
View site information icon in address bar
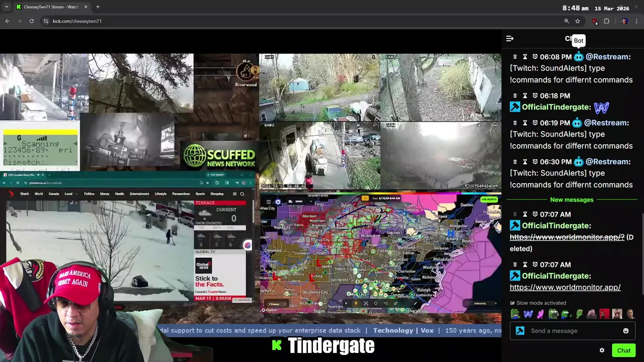click(x=46, y=21)
